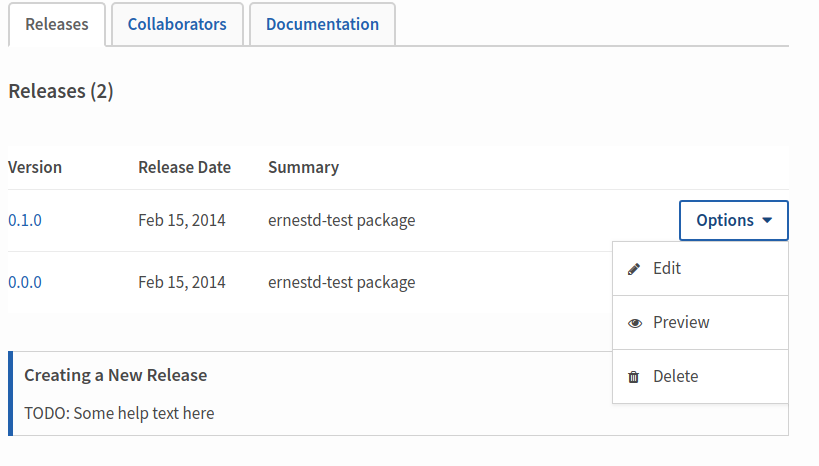Choose Edit from the Options menu
The width and height of the screenshot is (819, 466).
(x=700, y=269)
